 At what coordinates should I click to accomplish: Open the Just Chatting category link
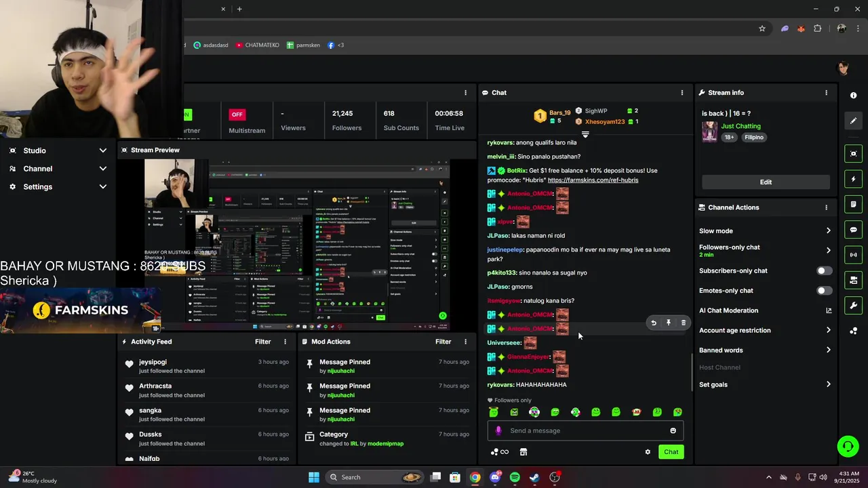pos(741,126)
